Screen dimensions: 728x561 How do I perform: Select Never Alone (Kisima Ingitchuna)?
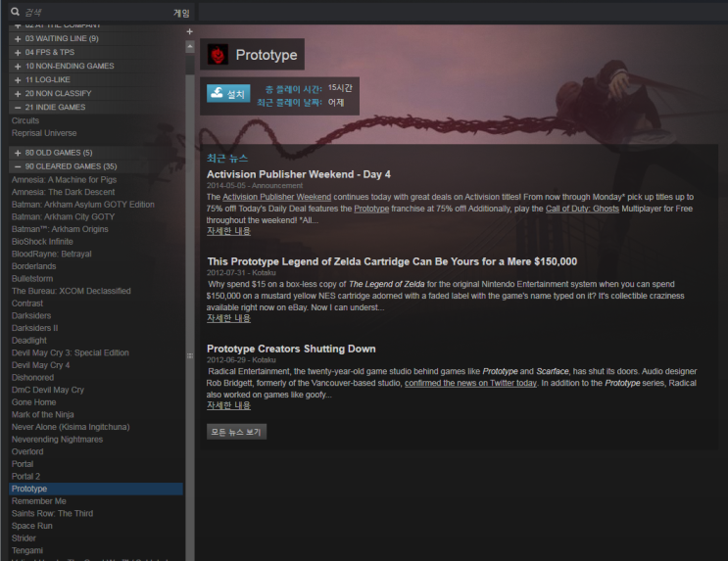[71, 427]
